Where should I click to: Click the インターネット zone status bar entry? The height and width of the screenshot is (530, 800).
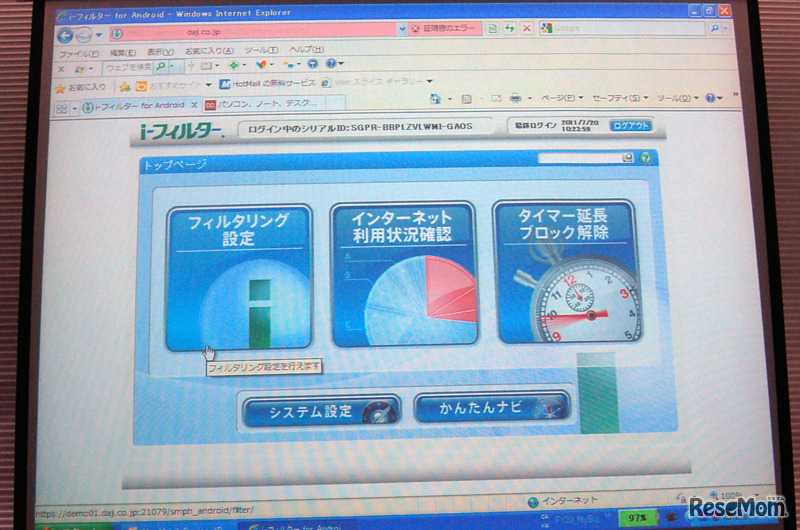[x=561, y=501]
